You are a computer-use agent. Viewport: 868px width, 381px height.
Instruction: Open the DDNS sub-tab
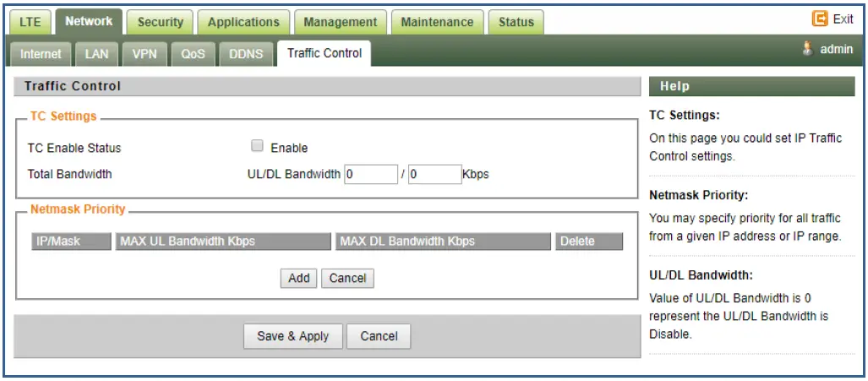[247, 54]
